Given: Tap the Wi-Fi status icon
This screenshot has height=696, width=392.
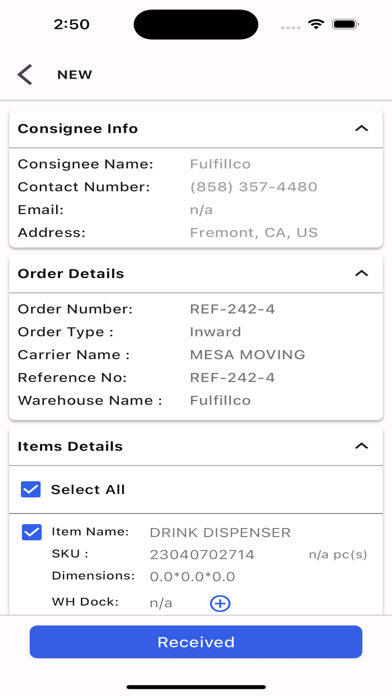Looking at the screenshot, I should click(x=316, y=24).
